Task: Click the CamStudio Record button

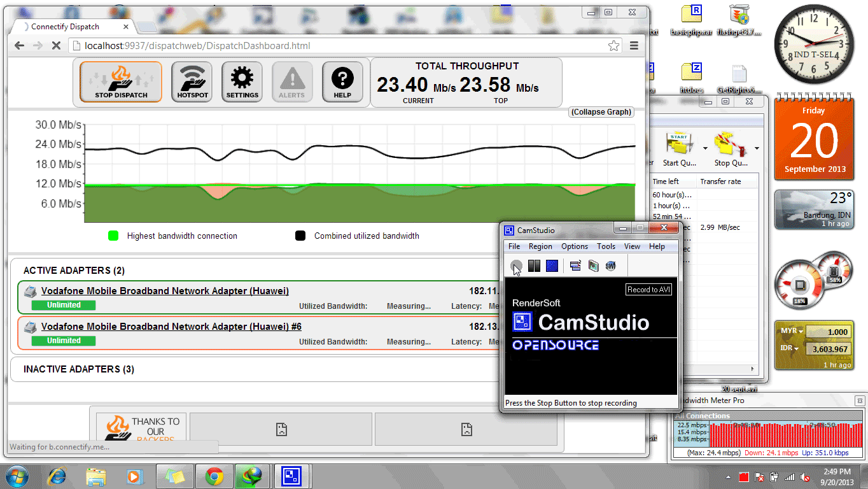Action: pos(515,266)
